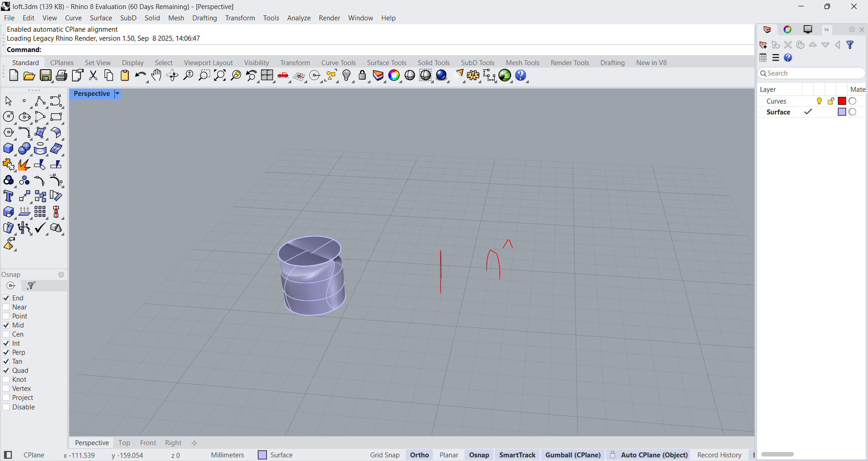
Task: Toggle the Cen osnap checkbox
Action: pos(6,334)
